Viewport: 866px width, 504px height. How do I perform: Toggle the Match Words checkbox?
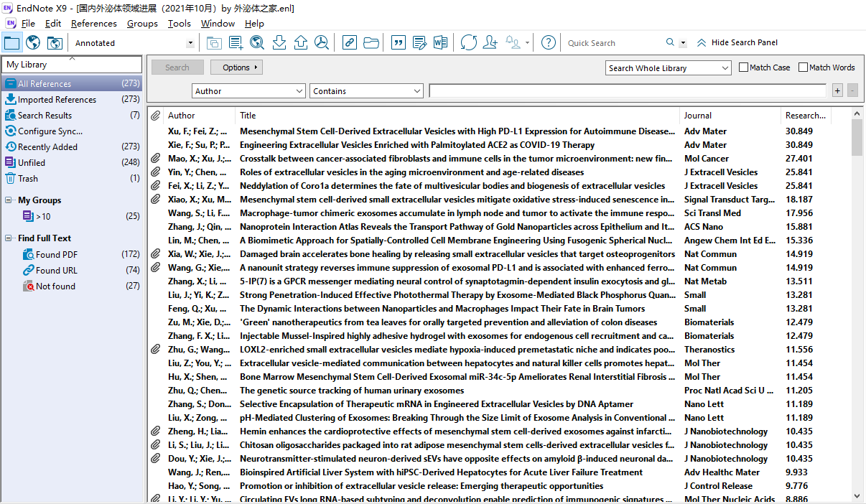point(804,67)
